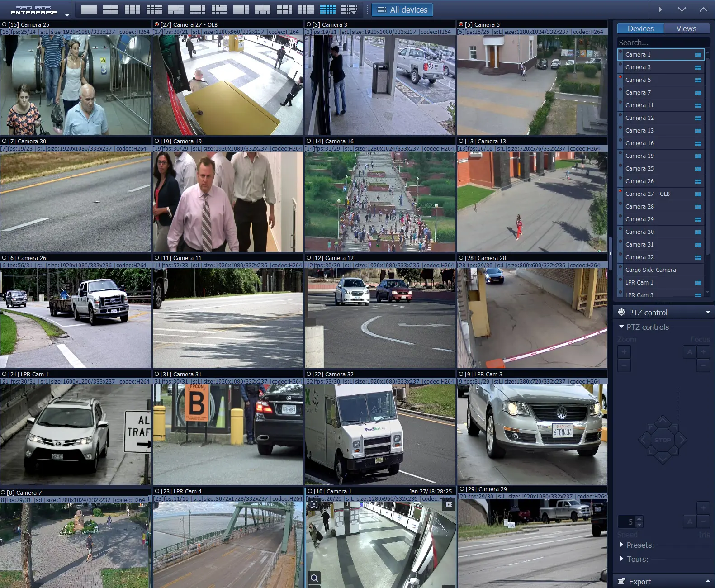Select Cargo Side Camera in device list
This screenshot has height=588, width=715.
pyautogui.click(x=661, y=270)
